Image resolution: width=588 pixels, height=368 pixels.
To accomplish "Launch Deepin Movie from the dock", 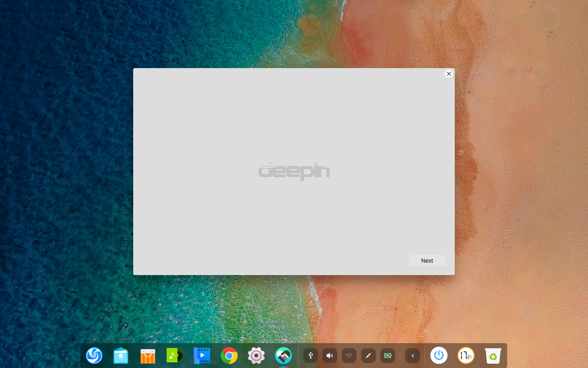I will [202, 356].
